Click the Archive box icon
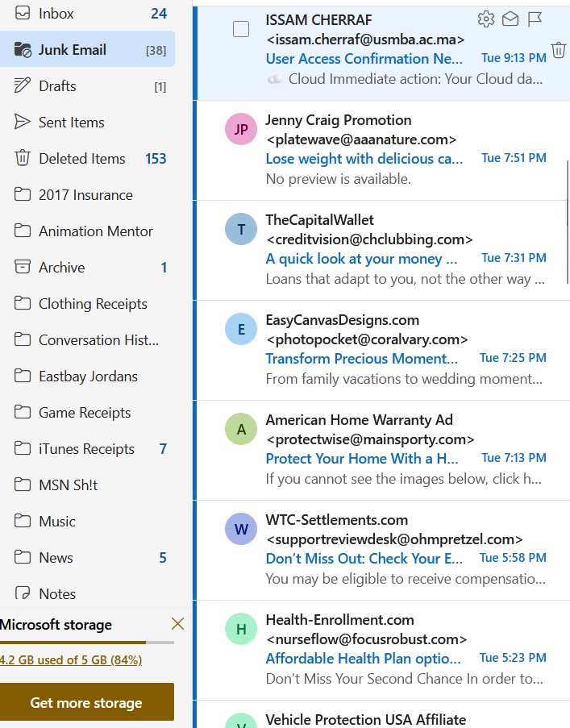The width and height of the screenshot is (570, 728). [x=23, y=267]
